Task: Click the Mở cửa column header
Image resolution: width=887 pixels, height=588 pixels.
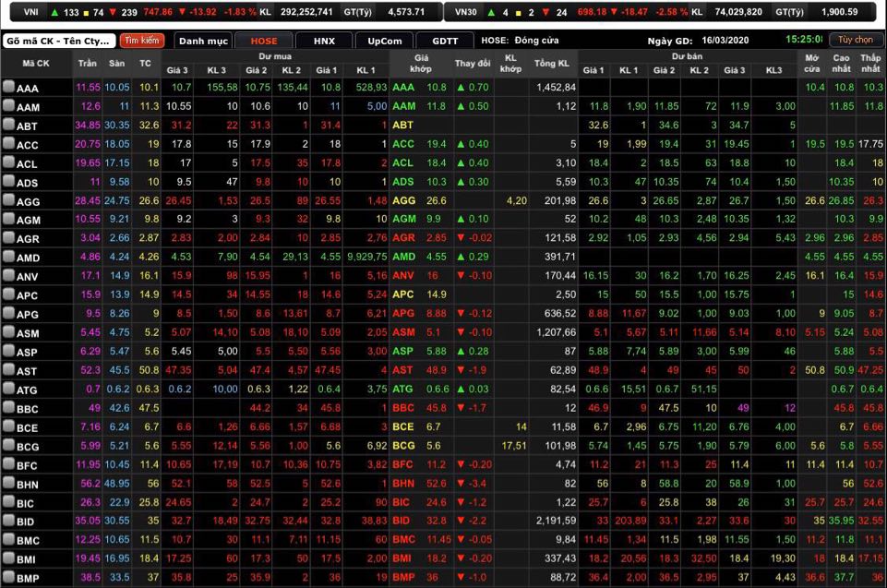Action: click(x=811, y=64)
